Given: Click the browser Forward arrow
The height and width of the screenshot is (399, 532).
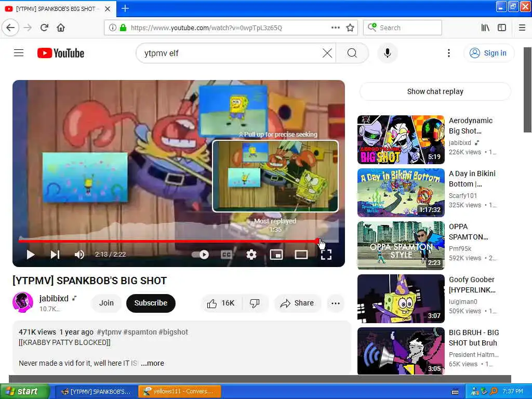Looking at the screenshot, I should click(x=28, y=28).
